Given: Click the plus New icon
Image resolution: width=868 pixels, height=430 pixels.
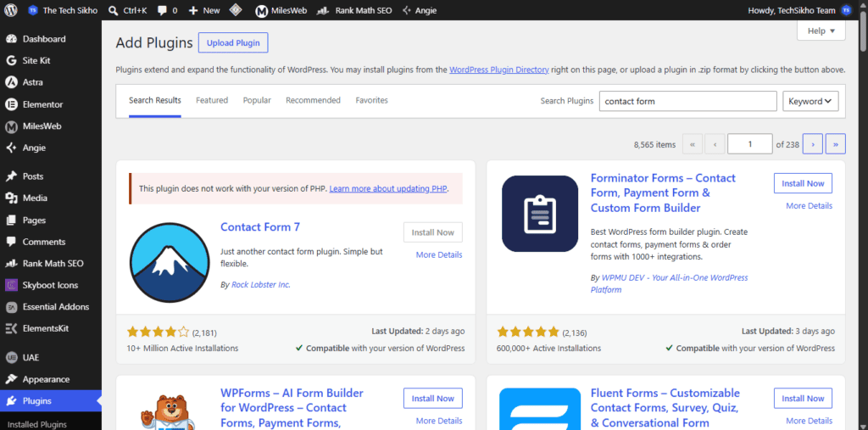Looking at the screenshot, I should (193, 10).
